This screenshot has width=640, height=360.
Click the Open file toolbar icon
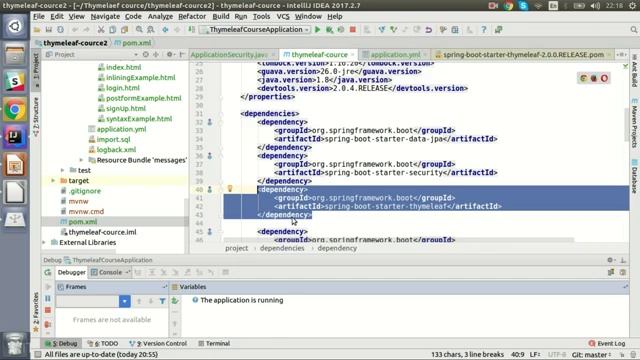point(37,30)
